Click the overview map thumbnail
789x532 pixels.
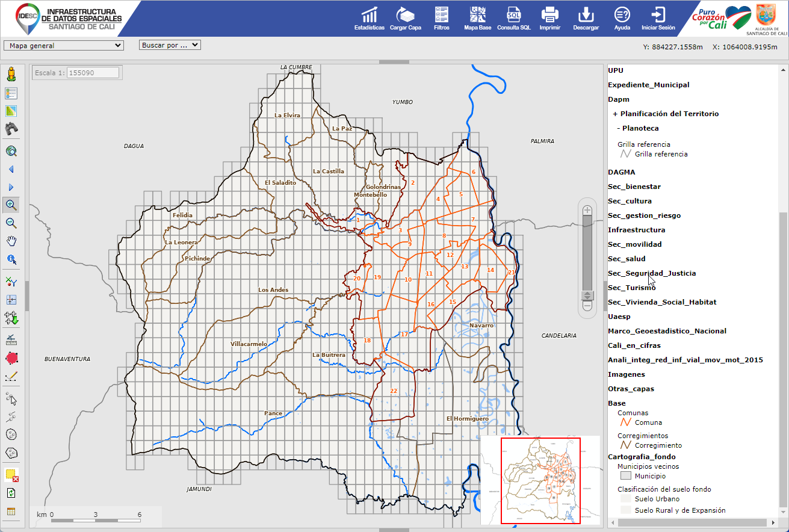[x=540, y=480]
